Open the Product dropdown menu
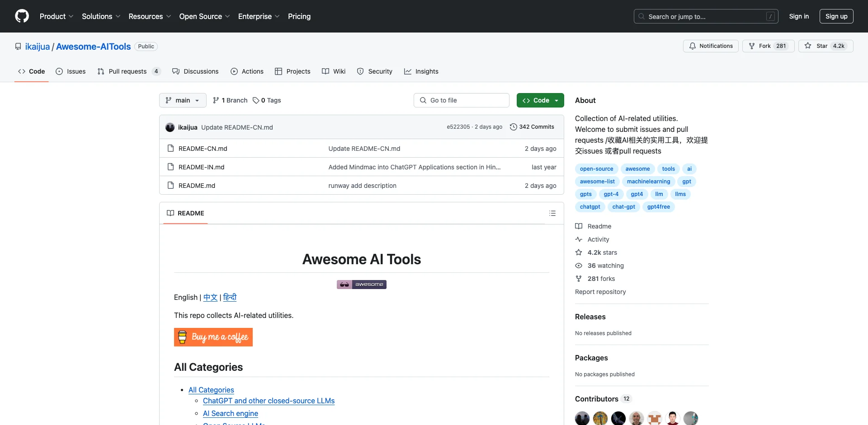Screen dimensions: 868x425 click(57, 16)
